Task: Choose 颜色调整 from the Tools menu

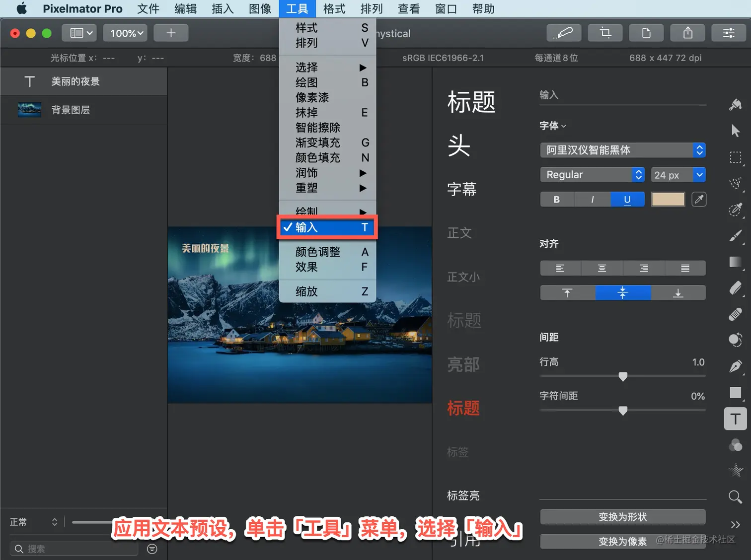Action: [328, 252]
